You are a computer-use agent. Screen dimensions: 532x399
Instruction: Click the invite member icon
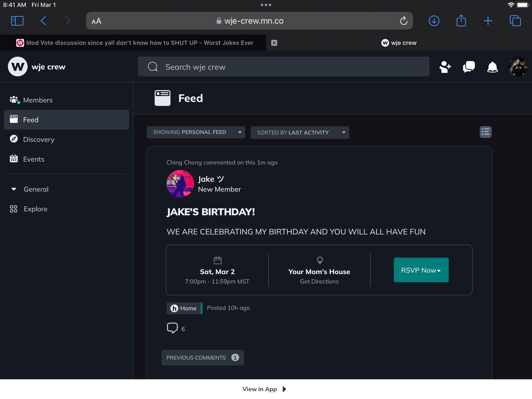pos(445,67)
